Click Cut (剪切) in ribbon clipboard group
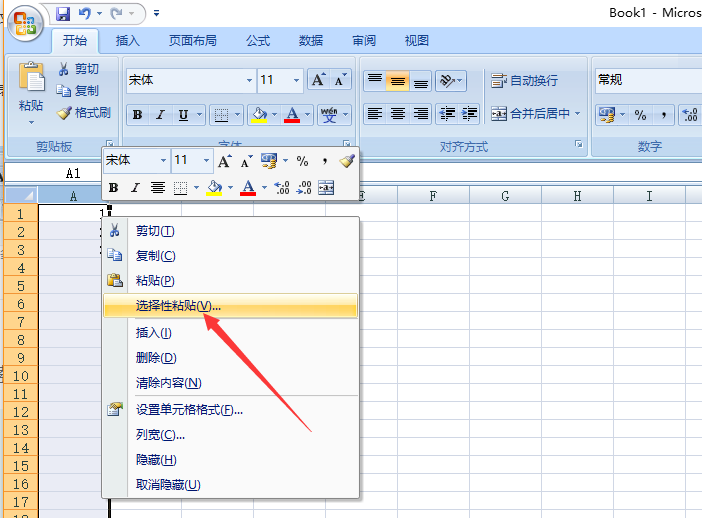This screenshot has height=518, width=702. [x=77, y=69]
